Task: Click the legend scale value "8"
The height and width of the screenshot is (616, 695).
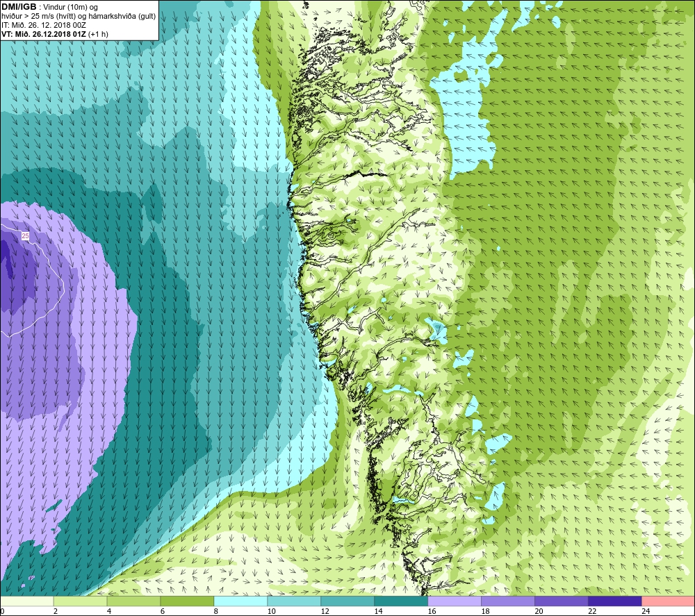Action: coord(216,611)
